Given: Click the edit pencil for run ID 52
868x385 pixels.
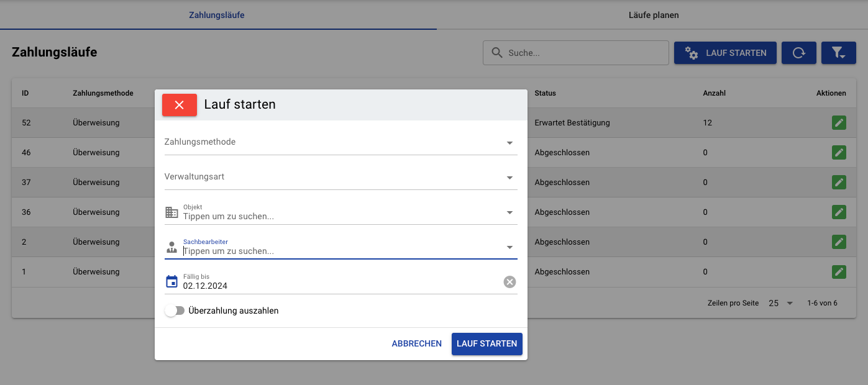Looking at the screenshot, I should tap(839, 123).
